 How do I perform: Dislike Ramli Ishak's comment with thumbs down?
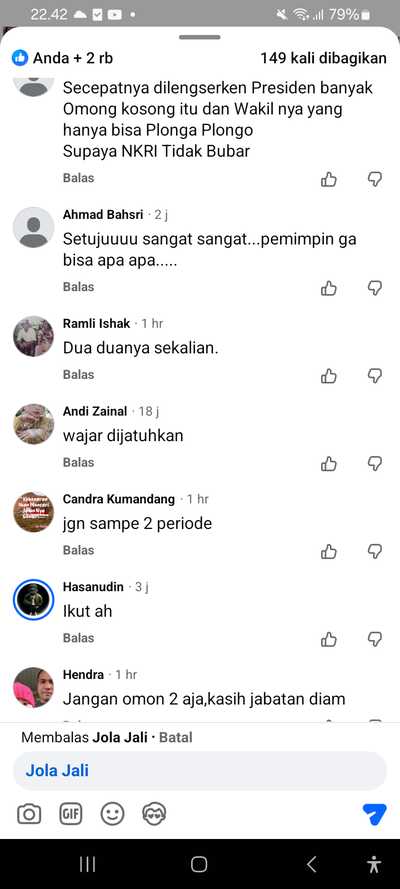coord(375,375)
